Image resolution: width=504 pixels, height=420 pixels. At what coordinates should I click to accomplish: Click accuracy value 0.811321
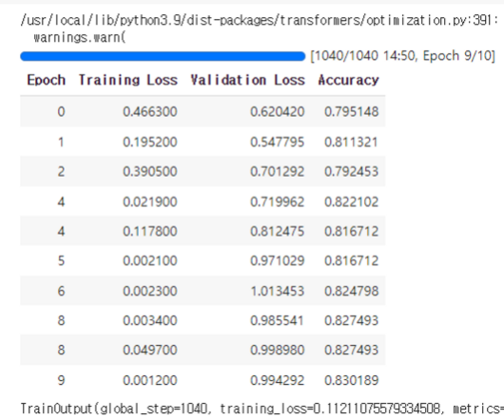351,142
